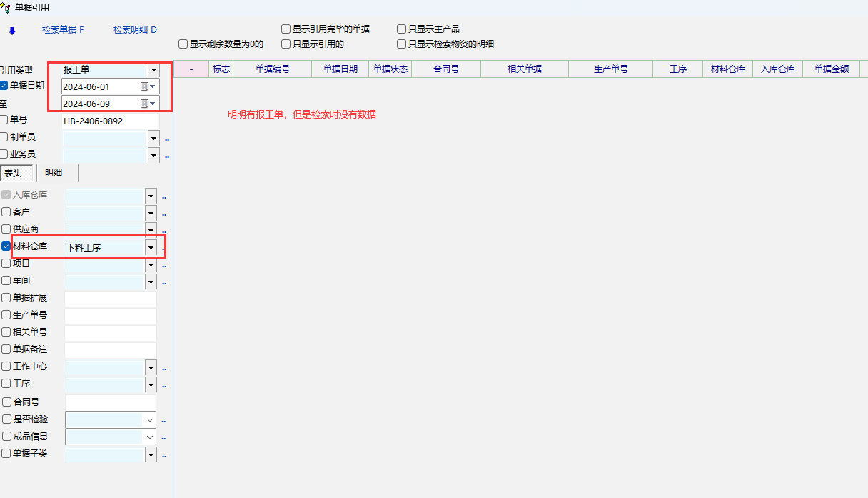Expand the 是否检验 dropdown

[x=150, y=419]
